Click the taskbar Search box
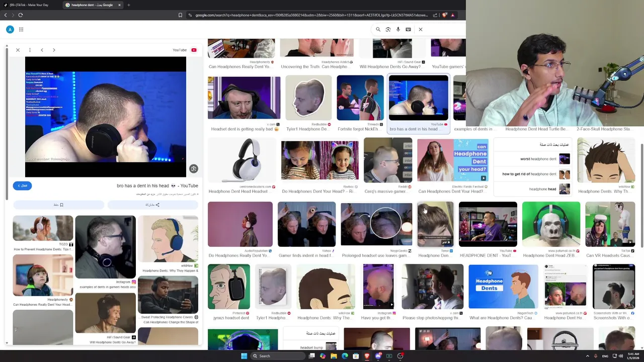644x362 pixels. (x=278, y=356)
